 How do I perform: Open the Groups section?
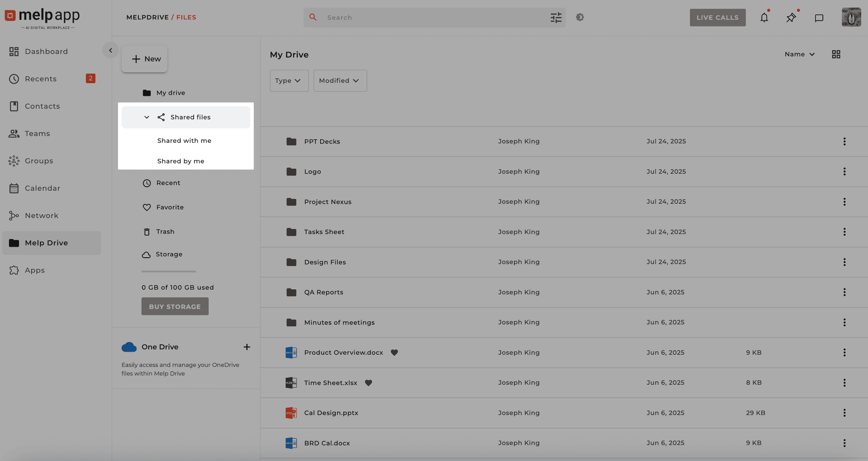tap(39, 161)
